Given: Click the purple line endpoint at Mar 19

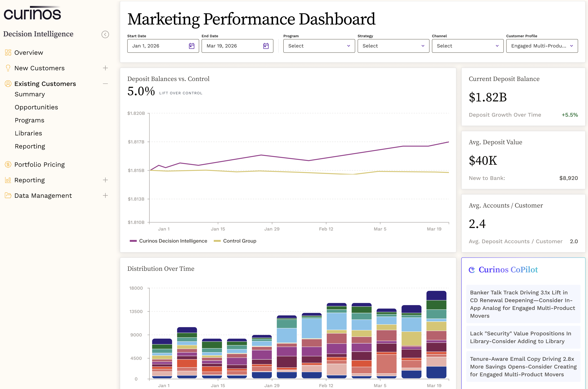Looking at the screenshot, I should point(448,142).
